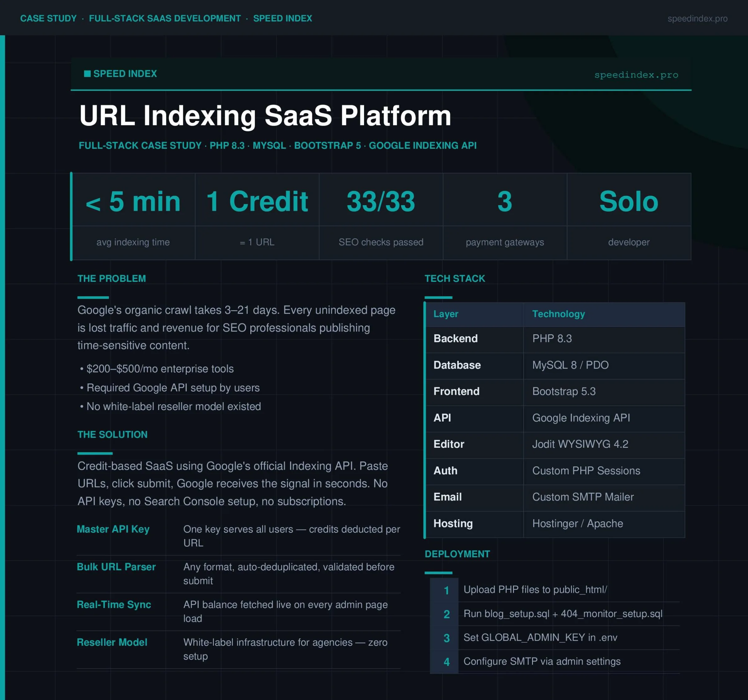Select the Hosting row in tech stack table
Screen dimensions: 748x700
453,524
